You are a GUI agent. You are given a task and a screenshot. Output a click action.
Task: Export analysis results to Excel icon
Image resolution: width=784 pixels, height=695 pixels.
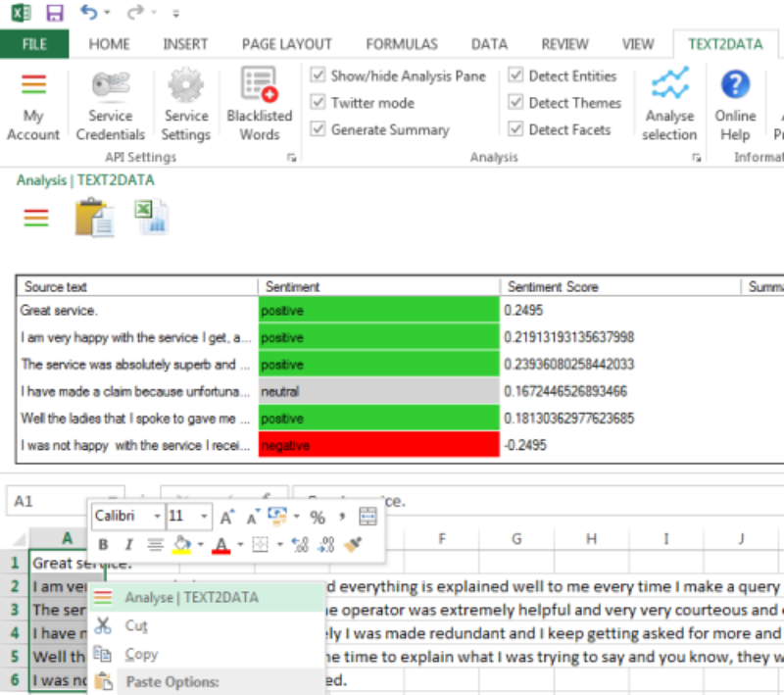click(153, 217)
